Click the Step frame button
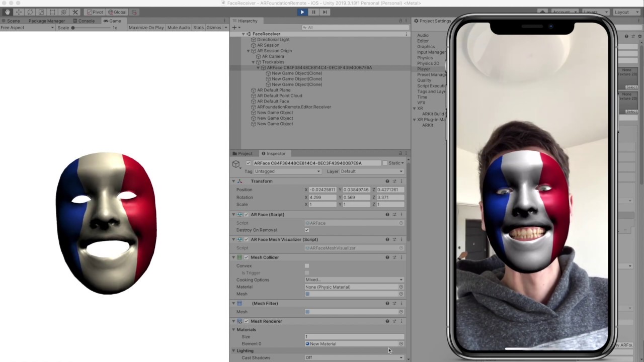Screen dimensions: 644x362 [x=325, y=12]
